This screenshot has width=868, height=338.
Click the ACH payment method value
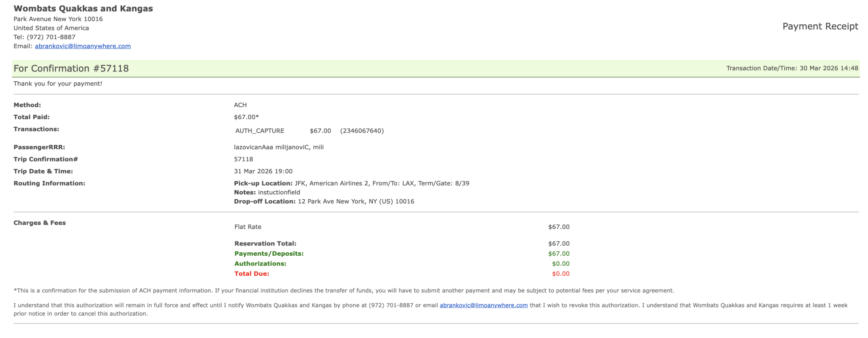240,105
